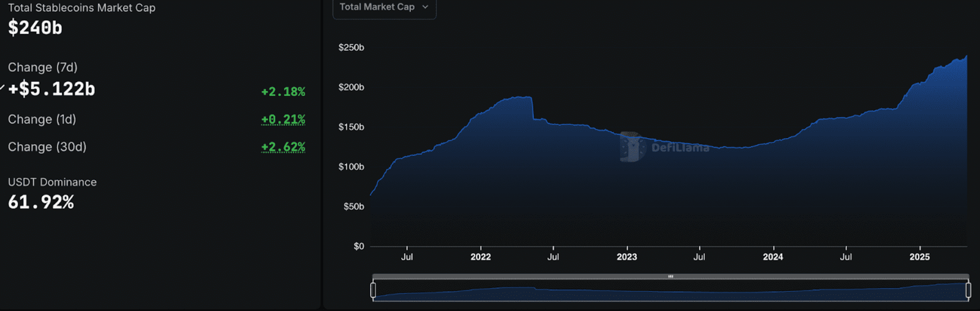This screenshot has height=311, width=980.
Task: Click the 2024 label on the time axis
Action: click(773, 257)
